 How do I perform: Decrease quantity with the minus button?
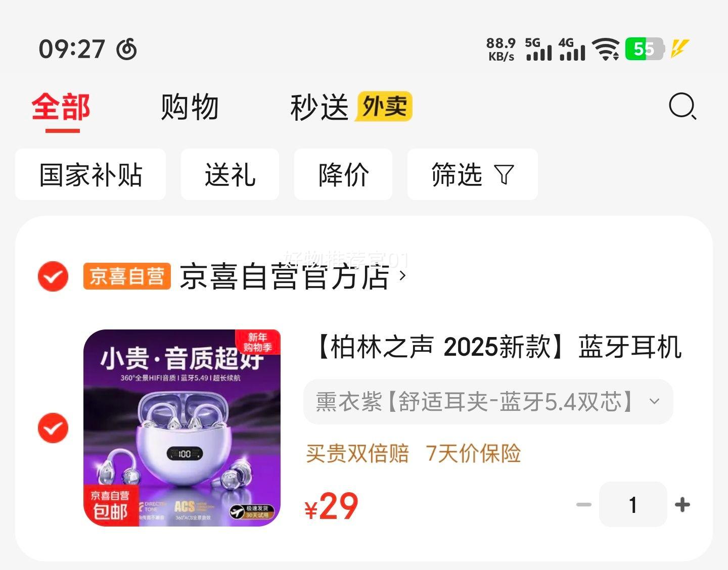click(x=584, y=504)
